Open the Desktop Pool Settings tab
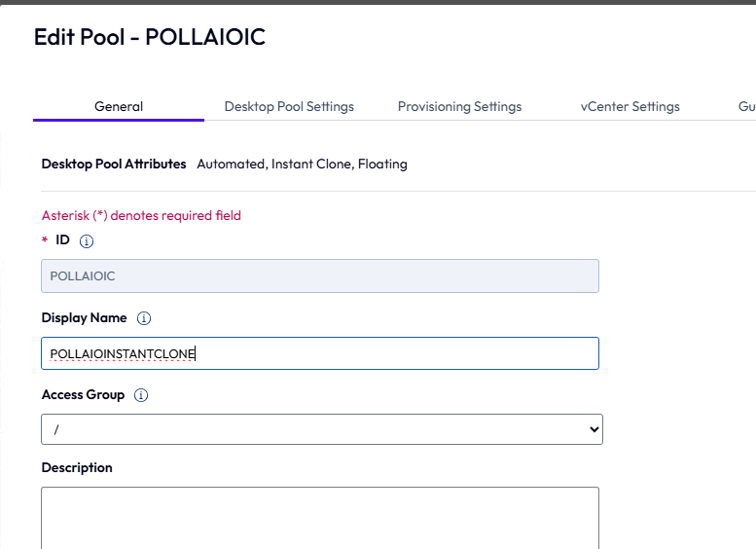 coord(289,107)
